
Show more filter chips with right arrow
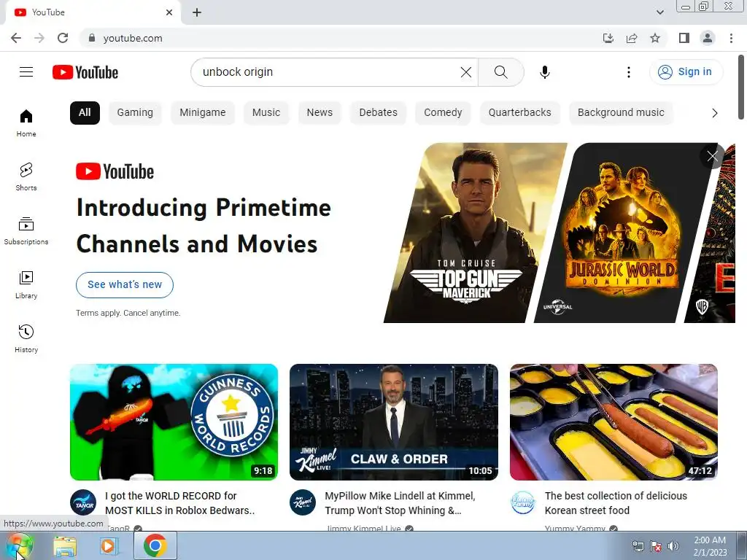tap(714, 113)
